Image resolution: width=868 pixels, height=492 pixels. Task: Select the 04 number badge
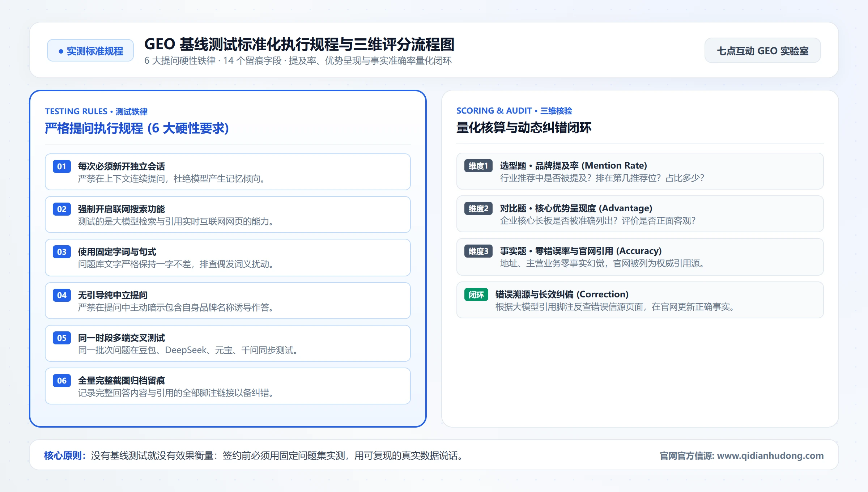(61, 295)
